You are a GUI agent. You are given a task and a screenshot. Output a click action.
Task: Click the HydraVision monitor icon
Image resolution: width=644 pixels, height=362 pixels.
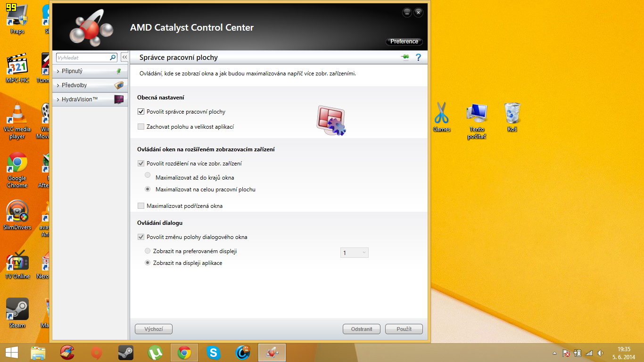click(x=119, y=99)
